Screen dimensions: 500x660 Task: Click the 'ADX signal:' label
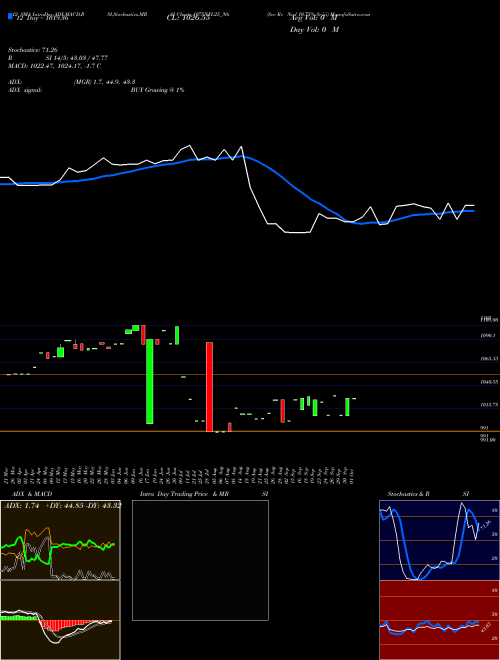click(25, 90)
